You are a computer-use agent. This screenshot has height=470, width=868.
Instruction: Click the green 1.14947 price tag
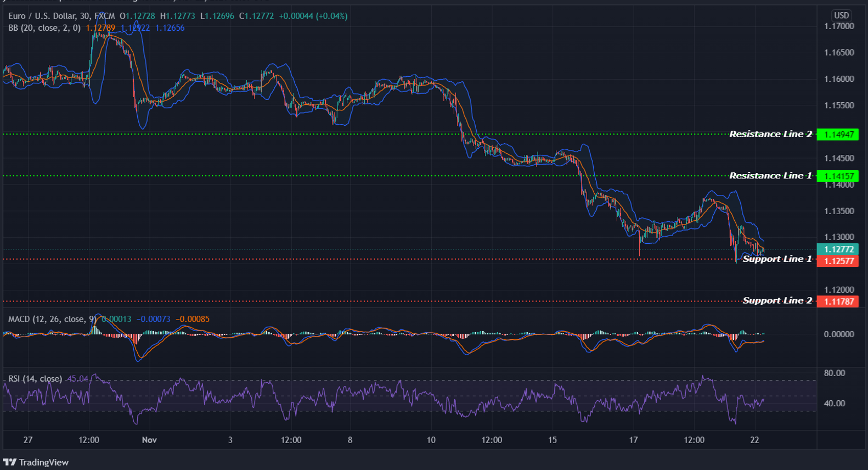click(x=838, y=135)
